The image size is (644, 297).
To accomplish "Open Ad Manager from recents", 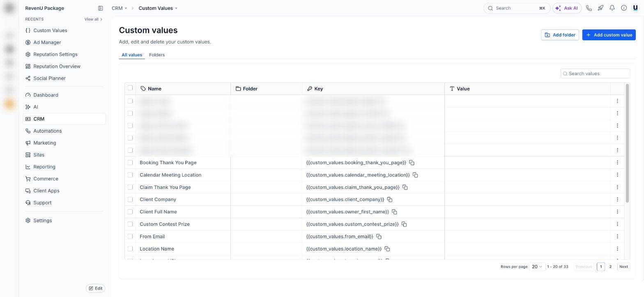I will tap(47, 42).
